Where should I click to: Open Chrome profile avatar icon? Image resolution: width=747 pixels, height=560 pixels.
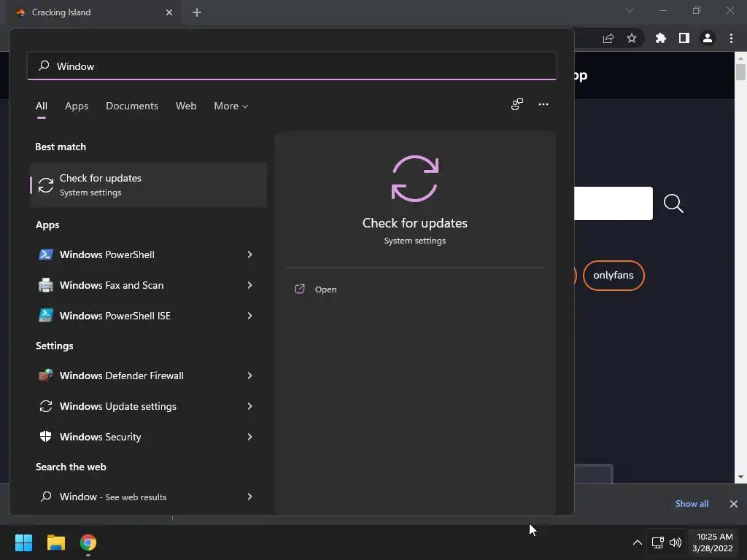[708, 38]
